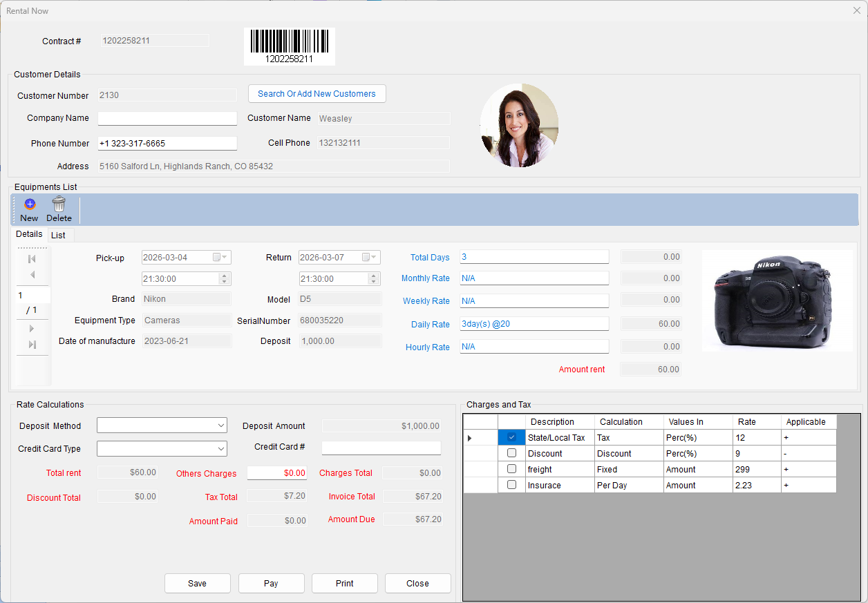Switch to the Details tab
The image size is (868, 603).
[30, 234]
